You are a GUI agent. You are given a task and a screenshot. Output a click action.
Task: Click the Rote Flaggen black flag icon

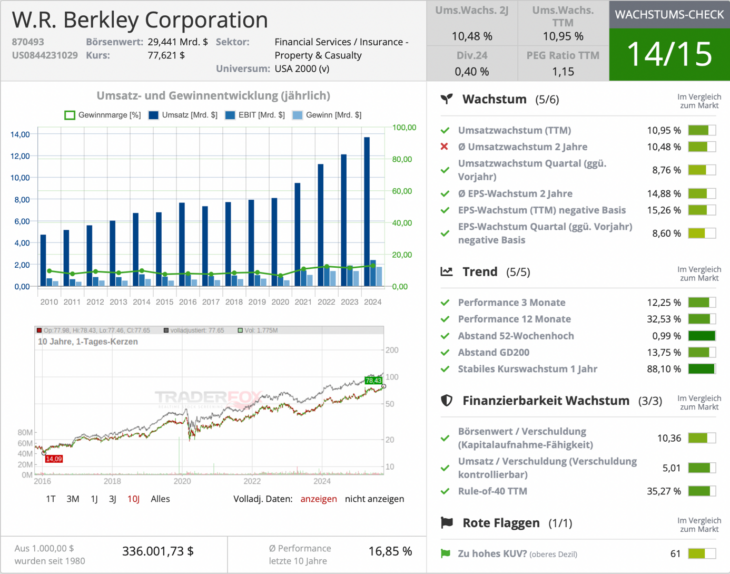coord(447,522)
